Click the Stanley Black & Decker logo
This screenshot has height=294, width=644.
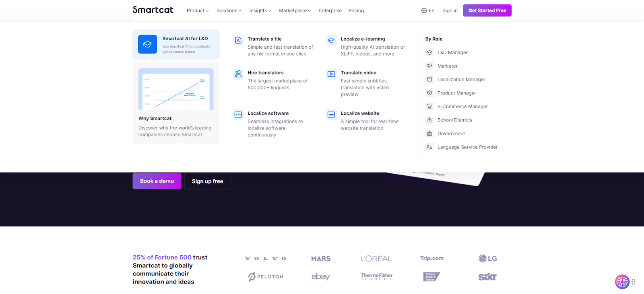pos(431,277)
